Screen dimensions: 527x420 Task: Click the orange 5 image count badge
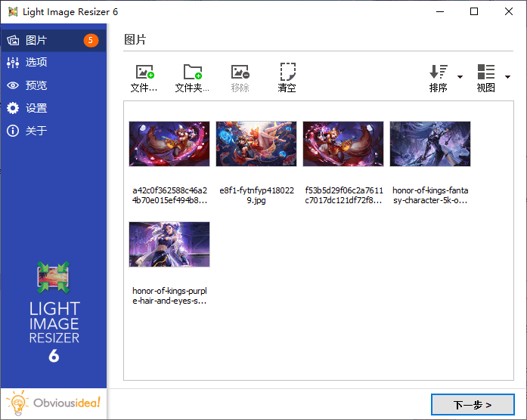click(x=91, y=40)
